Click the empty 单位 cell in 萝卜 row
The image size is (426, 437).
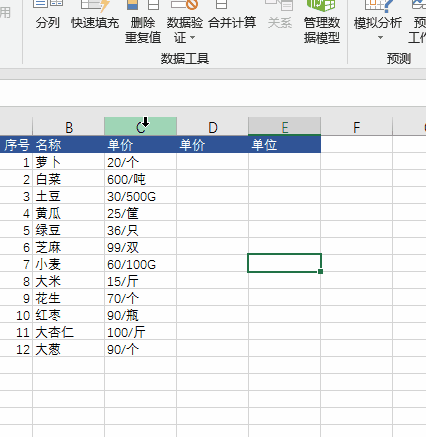click(285, 162)
